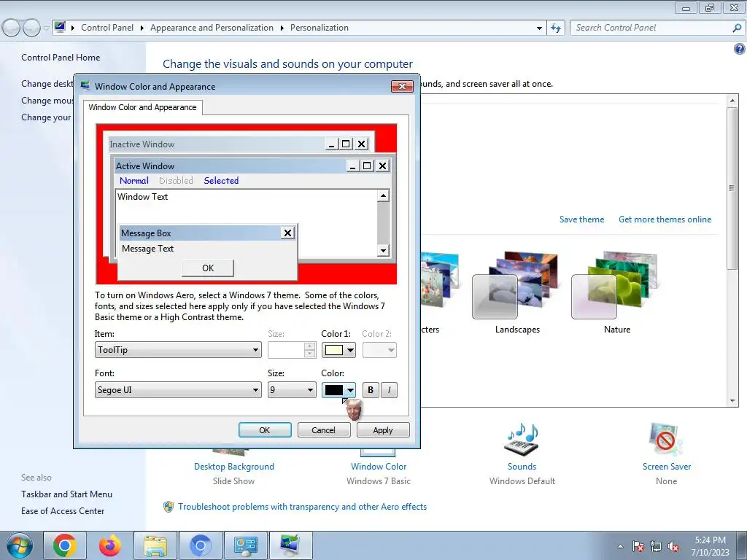Click 'Normal' menu item in preview
Image resolution: width=747 pixels, height=560 pixels.
point(134,181)
